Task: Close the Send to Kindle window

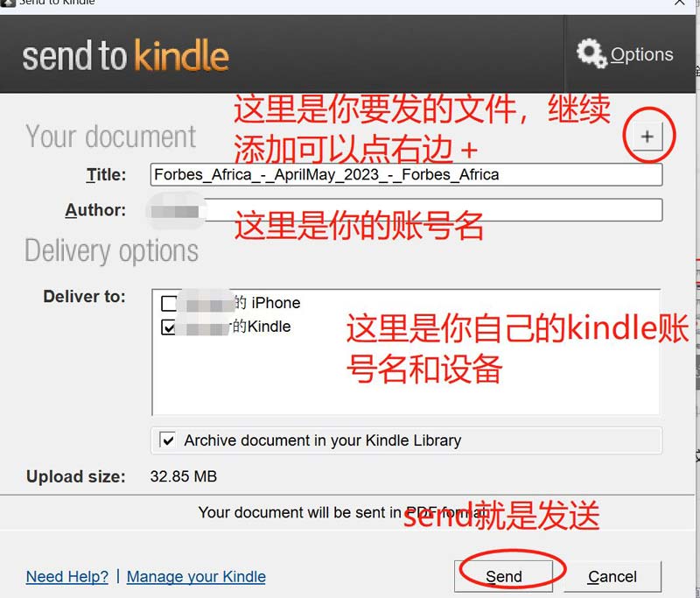Action: click(x=679, y=3)
